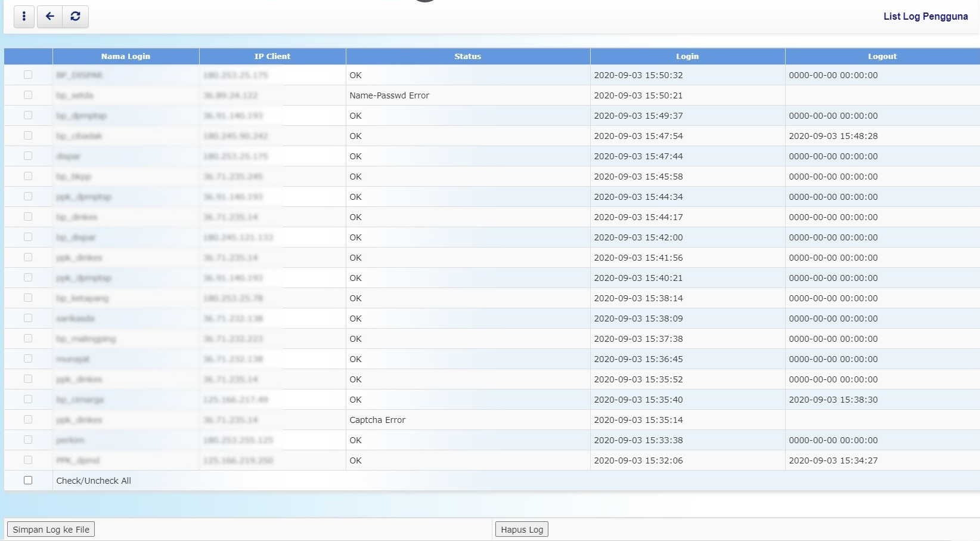The width and height of the screenshot is (980, 541).
Task: Click the Nama Login column header
Action: (x=126, y=56)
